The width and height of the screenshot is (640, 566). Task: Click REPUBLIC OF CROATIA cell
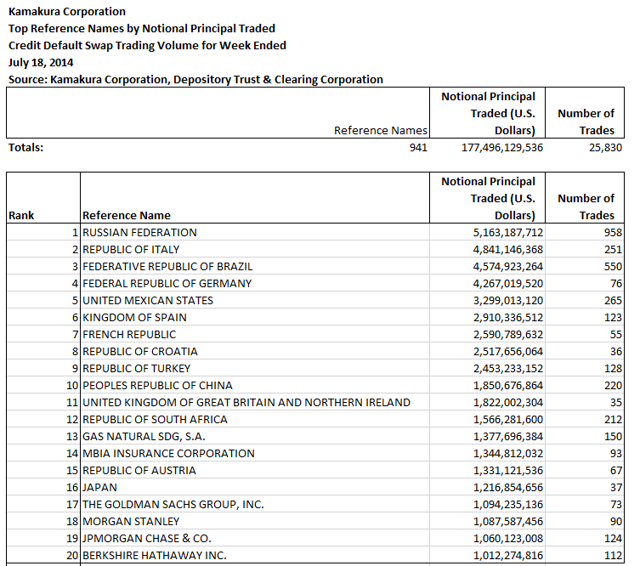(x=255, y=351)
